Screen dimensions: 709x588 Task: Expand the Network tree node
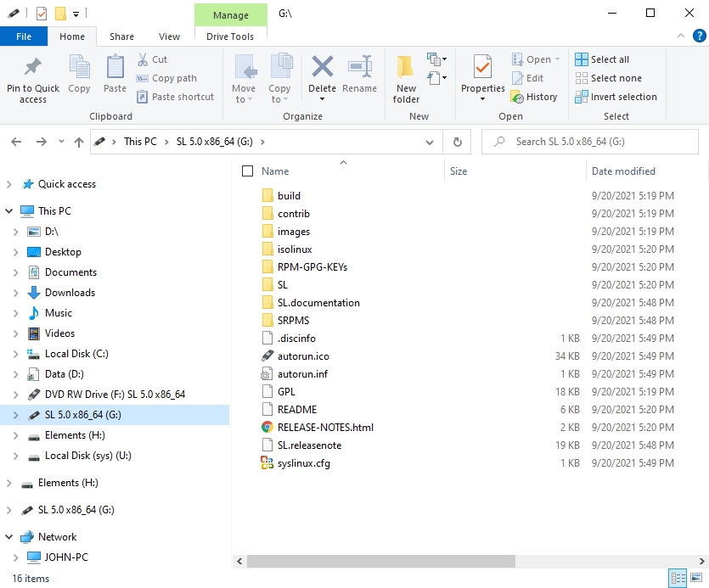10,537
